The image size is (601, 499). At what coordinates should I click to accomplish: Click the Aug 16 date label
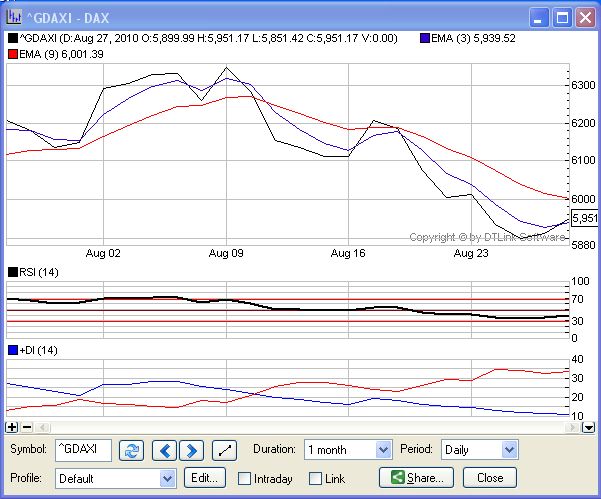point(348,253)
